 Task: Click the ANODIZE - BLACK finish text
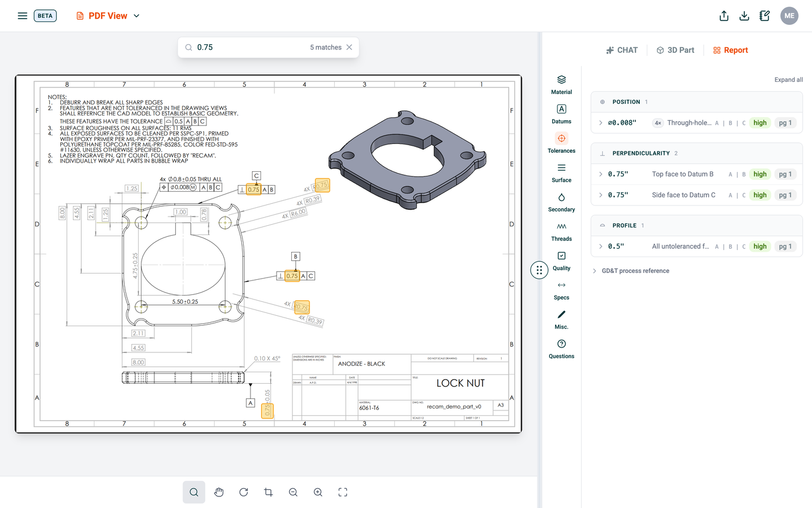361,364
